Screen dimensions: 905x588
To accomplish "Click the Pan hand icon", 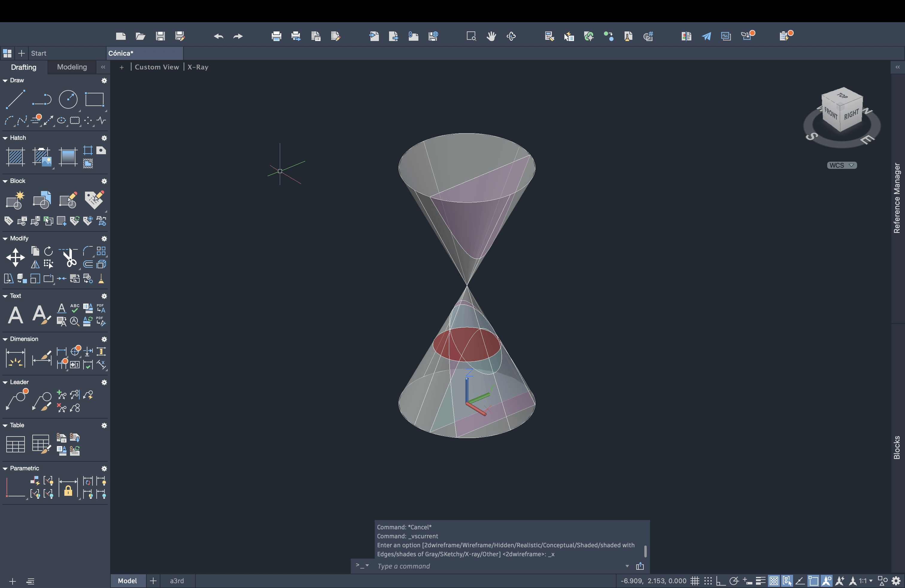I will click(x=491, y=36).
